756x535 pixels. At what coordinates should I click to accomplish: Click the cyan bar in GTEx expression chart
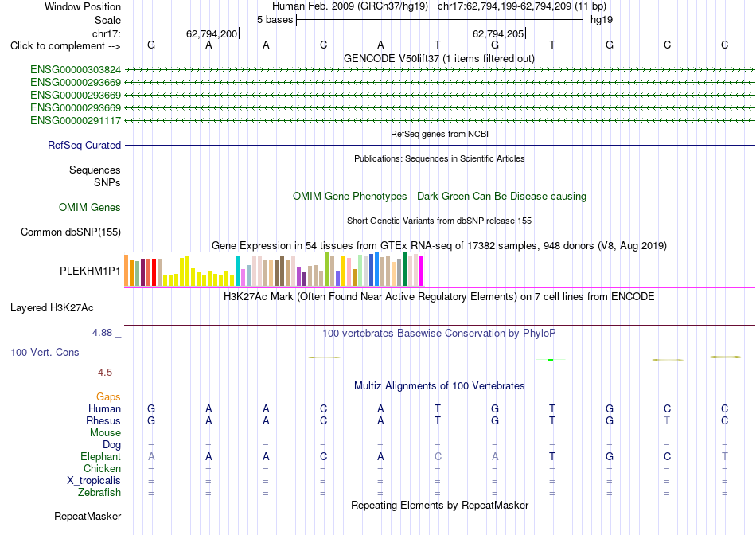(x=238, y=271)
